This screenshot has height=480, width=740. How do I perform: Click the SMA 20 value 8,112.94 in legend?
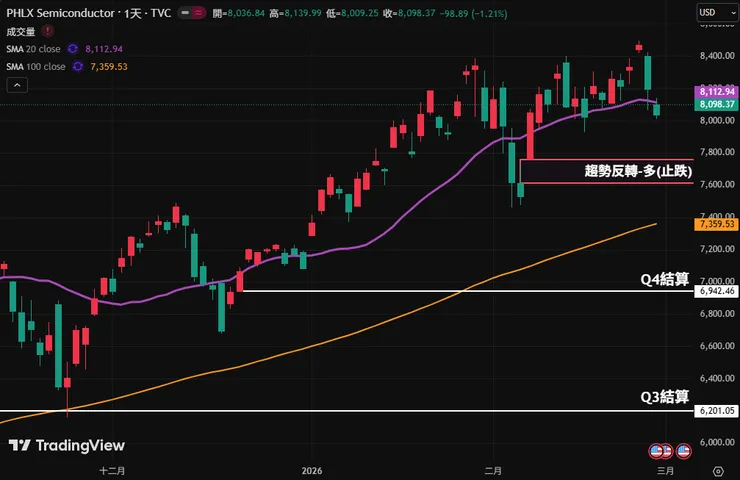(104, 49)
